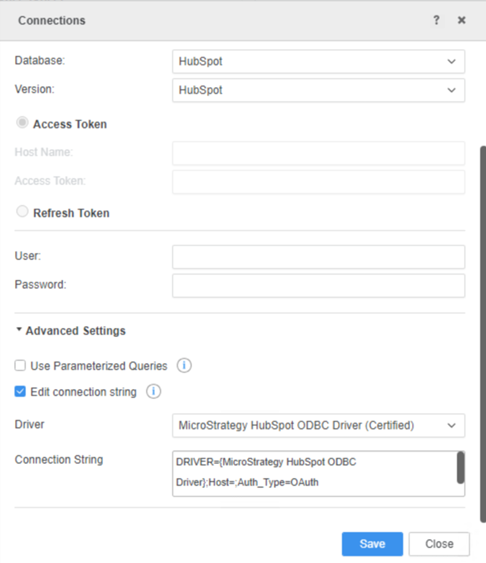
Task: Open info tooltip for Edit connection string
Action: point(153,391)
